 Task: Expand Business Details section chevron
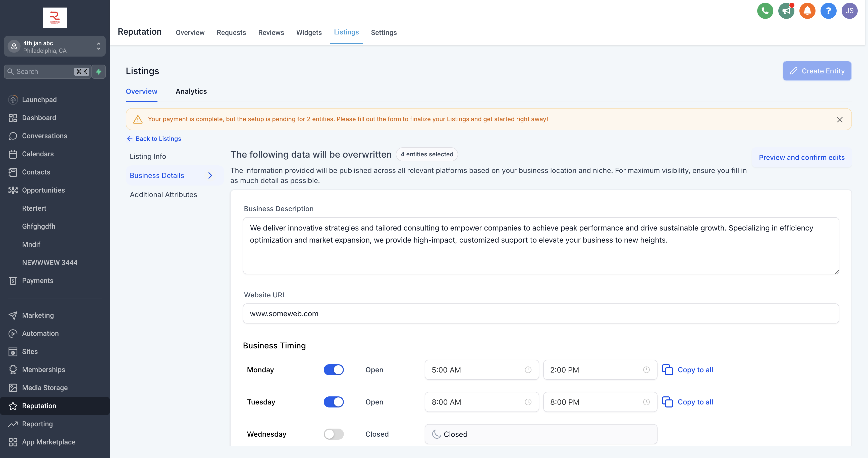tap(210, 175)
